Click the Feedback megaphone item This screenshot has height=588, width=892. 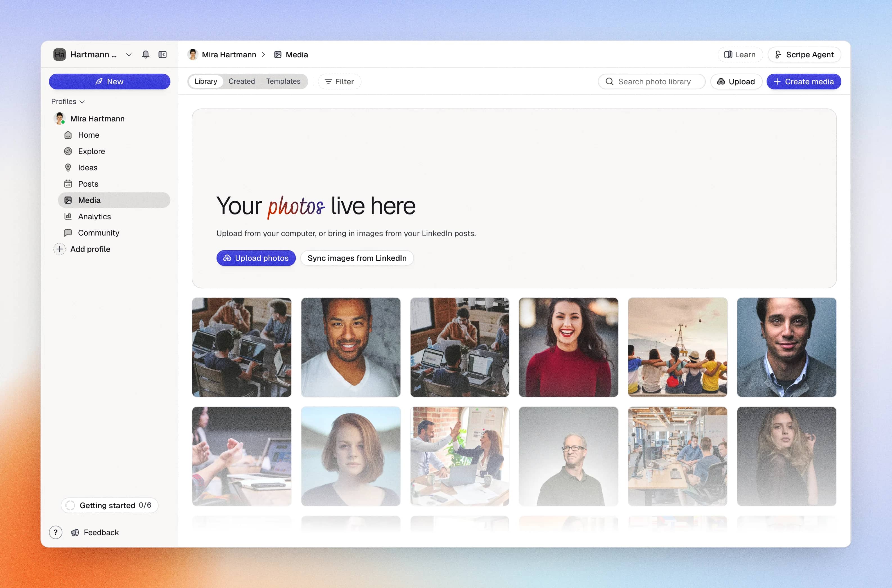[95, 532]
